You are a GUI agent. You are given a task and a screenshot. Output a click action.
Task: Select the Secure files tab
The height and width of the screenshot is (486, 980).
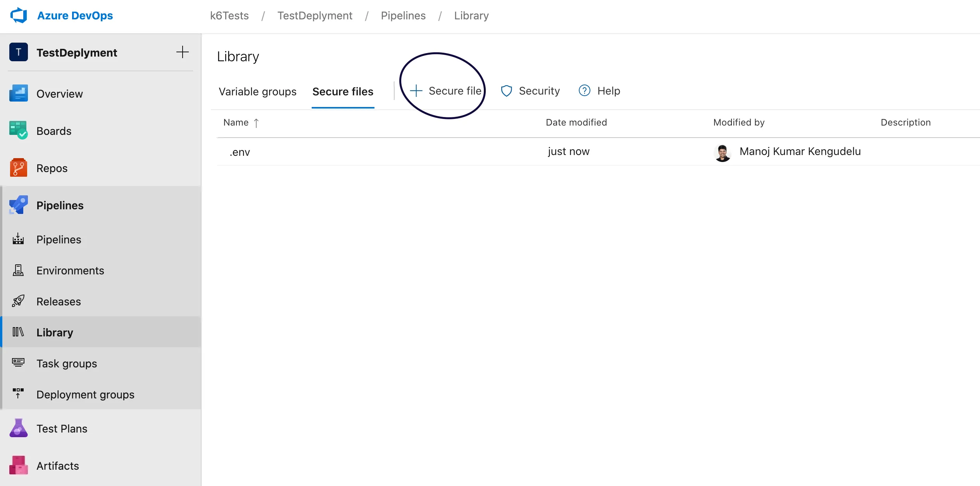(343, 91)
